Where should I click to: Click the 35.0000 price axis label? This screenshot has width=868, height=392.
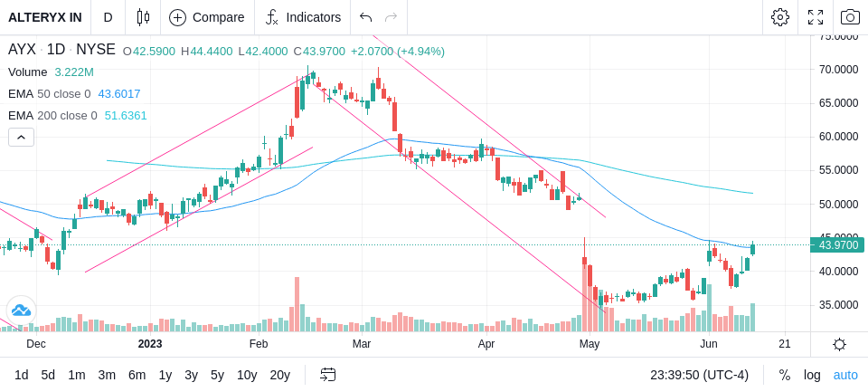[838, 305]
